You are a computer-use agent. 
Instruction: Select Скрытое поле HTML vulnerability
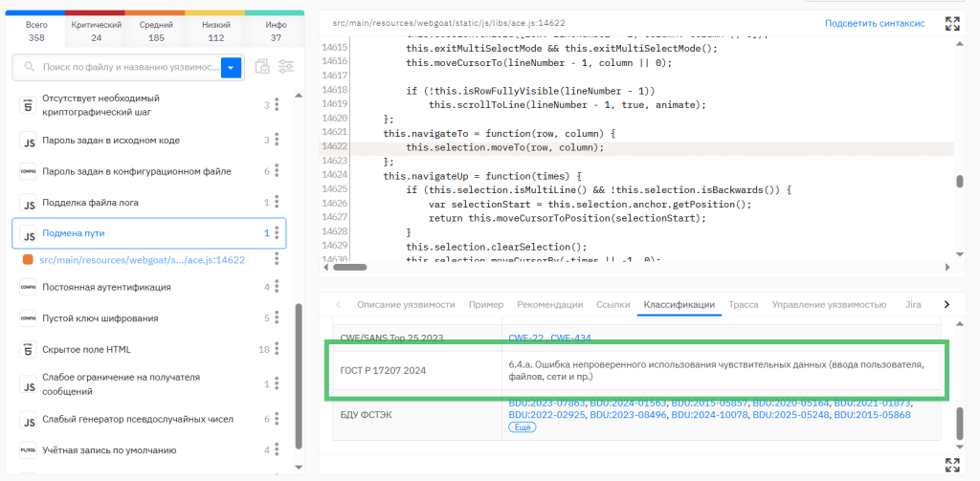[x=86, y=349]
